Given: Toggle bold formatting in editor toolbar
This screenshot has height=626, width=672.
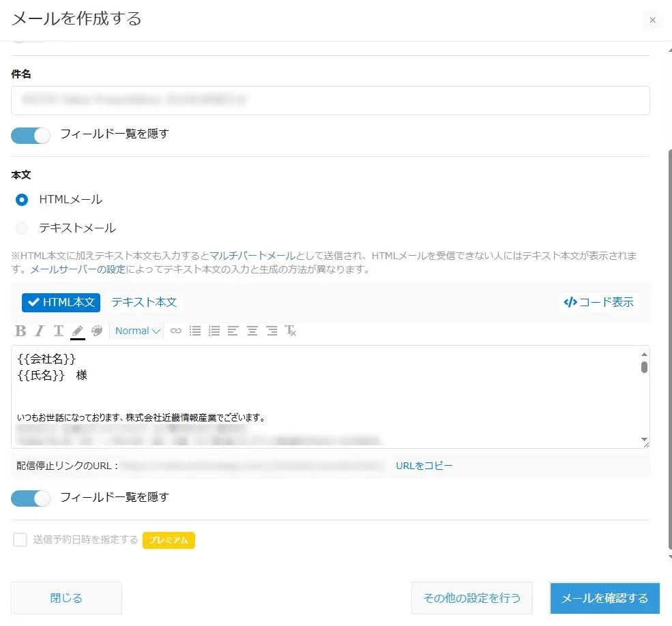Looking at the screenshot, I should (x=20, y=331).
